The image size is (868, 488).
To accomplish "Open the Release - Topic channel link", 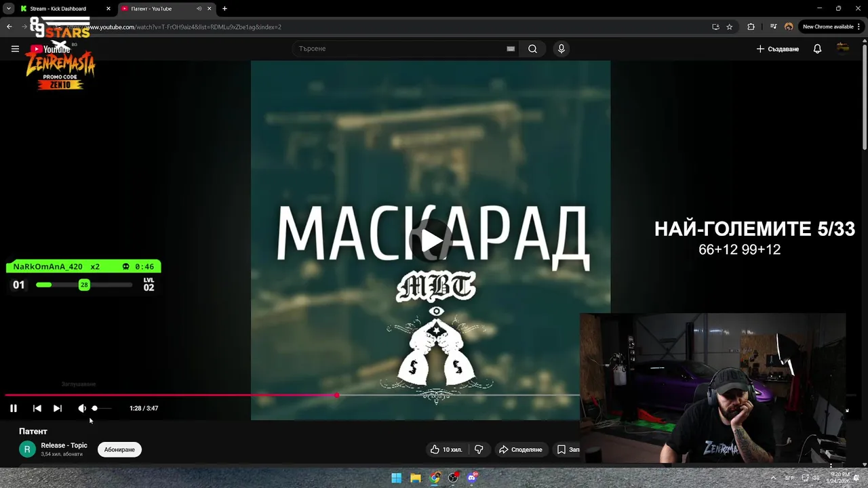I will 64,445.
